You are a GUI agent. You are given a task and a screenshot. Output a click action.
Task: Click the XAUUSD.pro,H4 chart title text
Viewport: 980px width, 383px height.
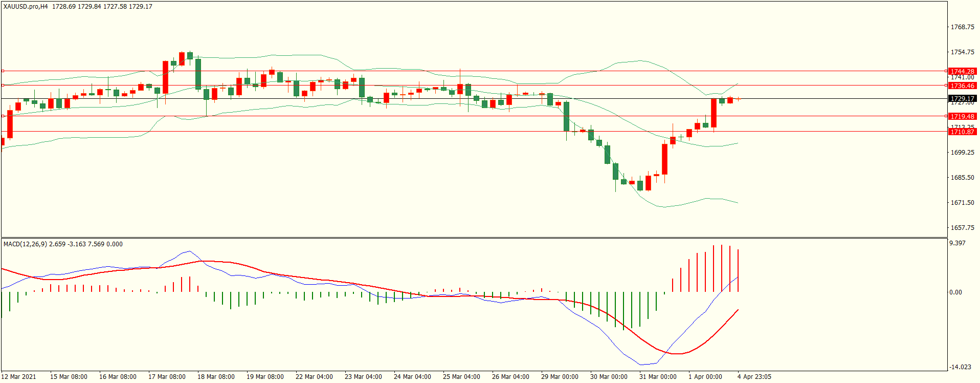(x=26, y=7)
